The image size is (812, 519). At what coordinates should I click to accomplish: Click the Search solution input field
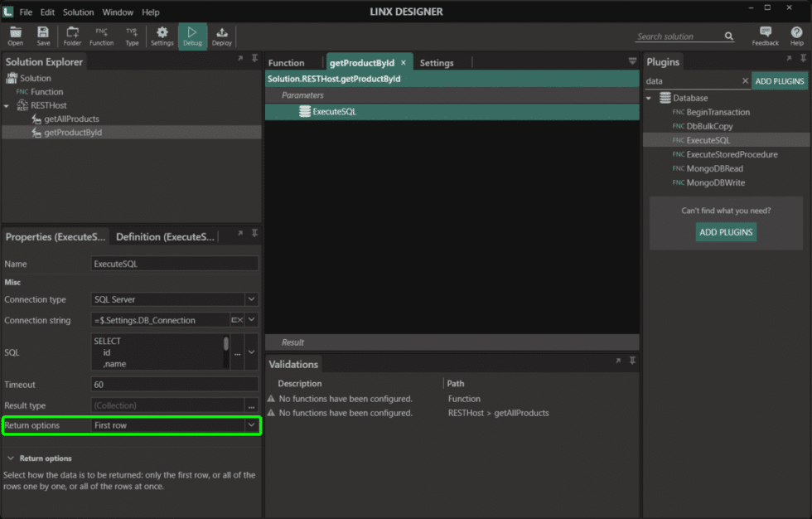pos(679,36)
